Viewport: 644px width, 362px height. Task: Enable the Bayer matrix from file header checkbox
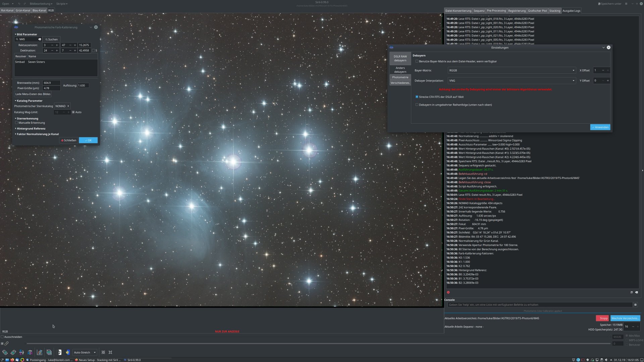pos(417,61)
